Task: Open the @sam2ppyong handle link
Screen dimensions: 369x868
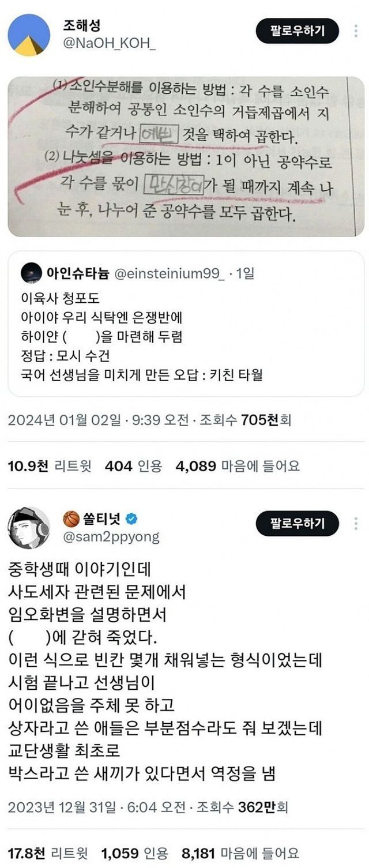Action: click(x=111, y=537)
